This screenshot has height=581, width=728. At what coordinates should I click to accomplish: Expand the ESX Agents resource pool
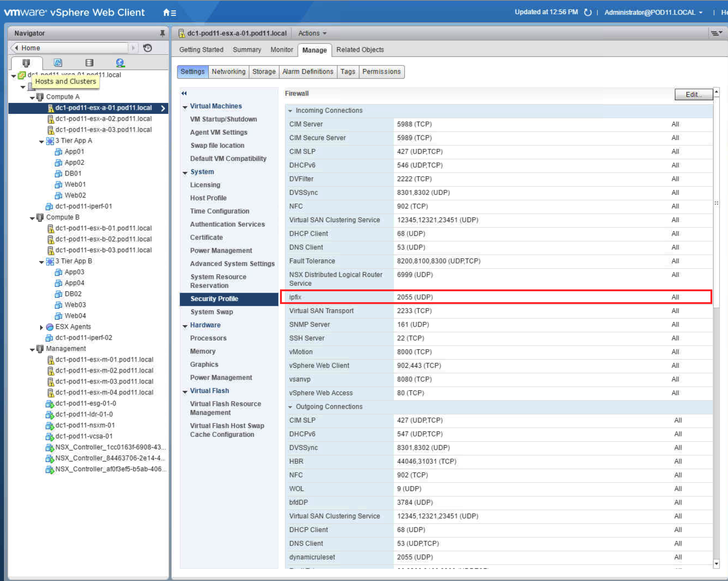41,327
